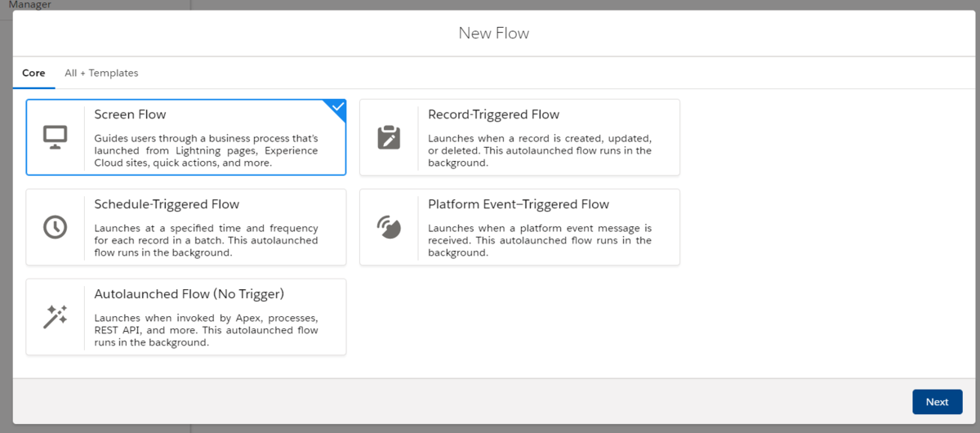Click the Platform Event-Triggered Flow broadcast icon
The image size is (980, 433).
point(389,227)
